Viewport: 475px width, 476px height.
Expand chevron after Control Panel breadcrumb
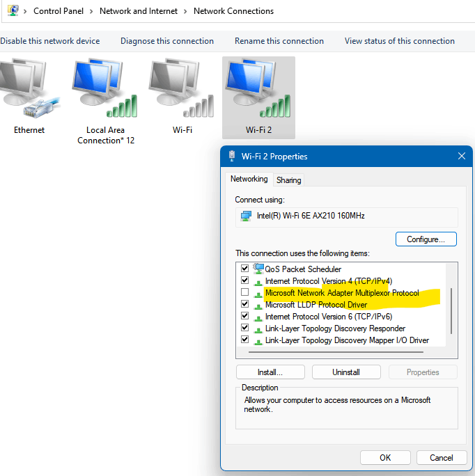coord(91,11)
